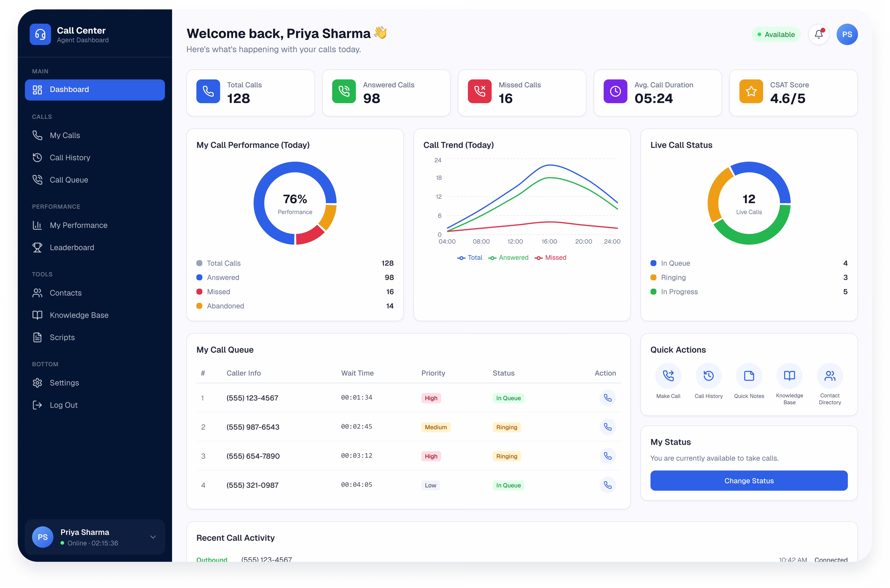Open Knowledge Base quick action icon
Image resolution: width=890 pixels, height=588 pixels.
pyautogui.click(x=789, y=376)
